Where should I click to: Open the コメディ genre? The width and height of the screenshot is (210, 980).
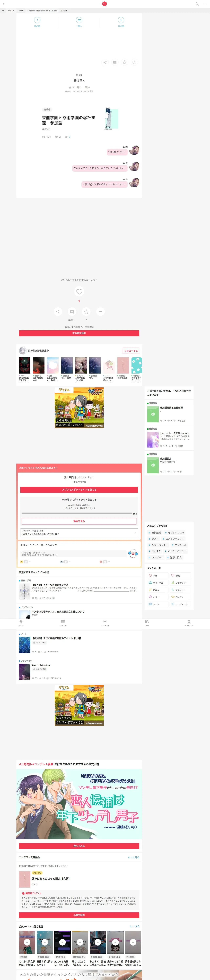click(x=180, y=597)
